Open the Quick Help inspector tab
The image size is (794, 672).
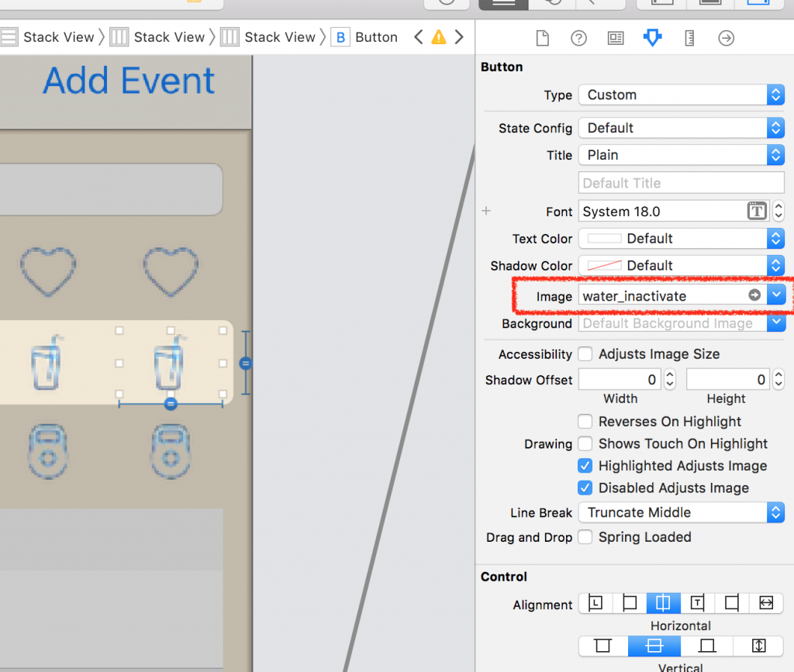pos(578,38)
